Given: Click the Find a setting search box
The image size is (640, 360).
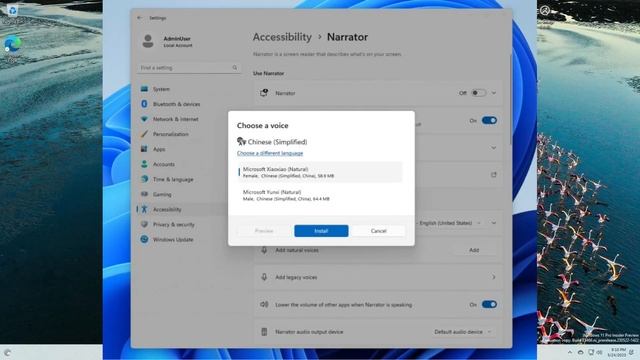Looking at the screenshot, I should [189, 68].
